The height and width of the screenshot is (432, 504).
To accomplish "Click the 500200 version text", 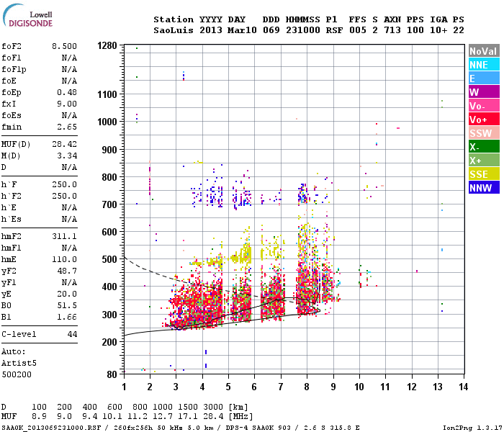I will (17, 374).
